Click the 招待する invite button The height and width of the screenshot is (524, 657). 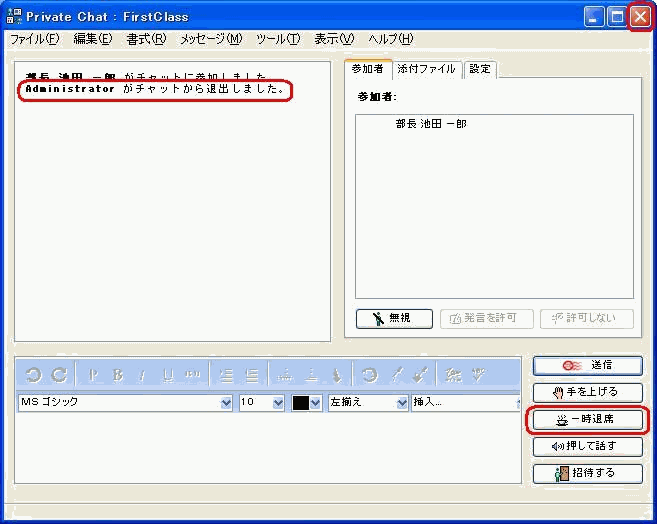pyautogui.click(x=587, y=473)
